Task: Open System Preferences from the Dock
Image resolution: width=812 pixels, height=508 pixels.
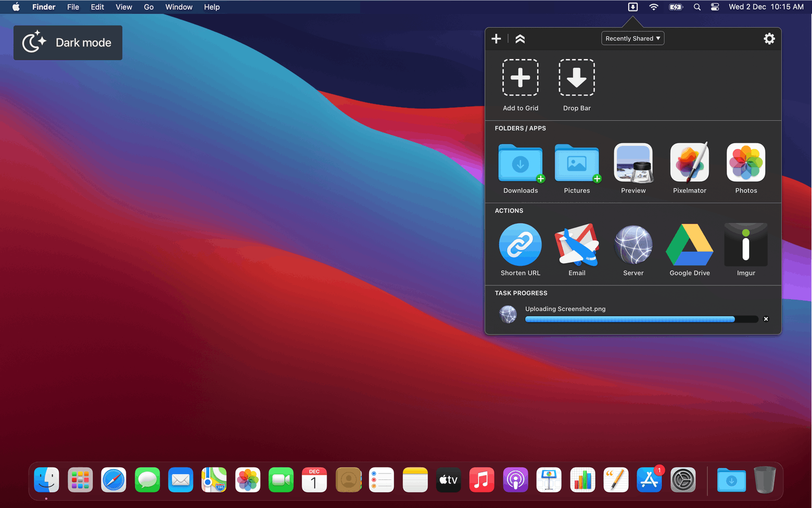Action: tap(683, 480)
